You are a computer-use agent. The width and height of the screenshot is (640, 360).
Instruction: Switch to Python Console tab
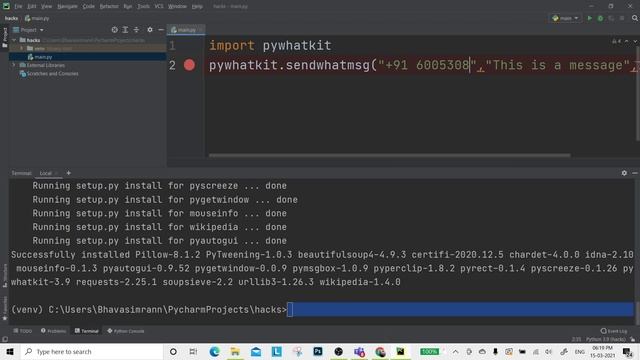pyautogui.click(x=126, y=331)
